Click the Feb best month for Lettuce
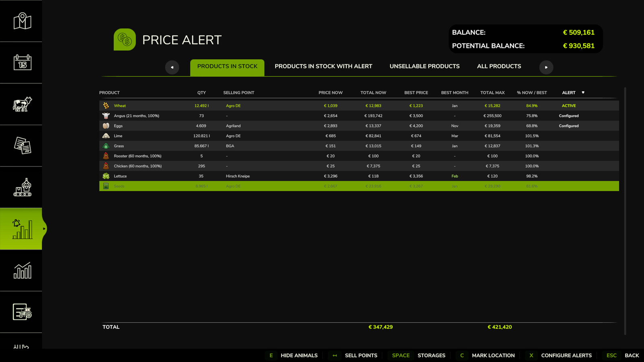This screenshot has height=362, width=644. (x=455, y=176)
